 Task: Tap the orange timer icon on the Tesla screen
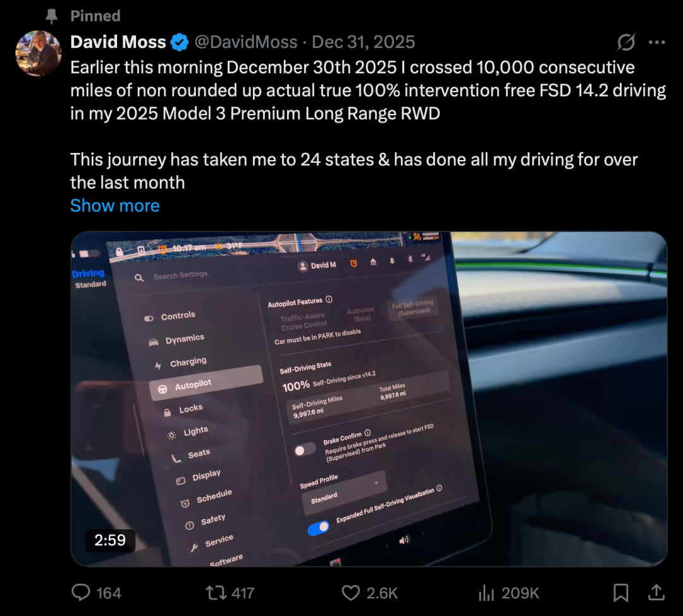354,264
